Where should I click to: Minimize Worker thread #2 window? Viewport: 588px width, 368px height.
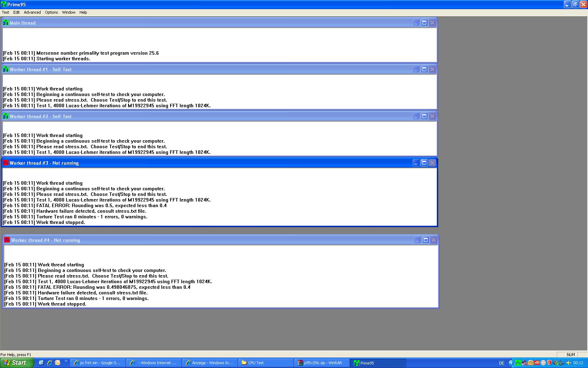coord(416,116)
